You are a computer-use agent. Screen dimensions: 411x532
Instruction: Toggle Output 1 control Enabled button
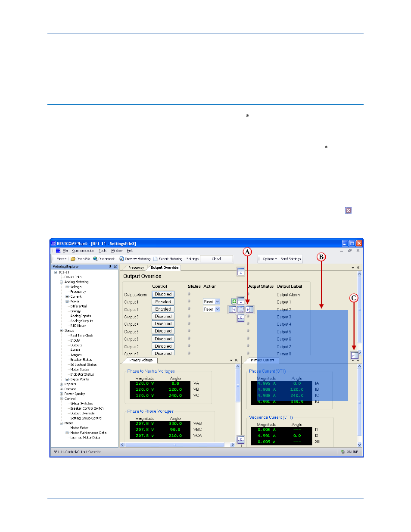(163, 302)
